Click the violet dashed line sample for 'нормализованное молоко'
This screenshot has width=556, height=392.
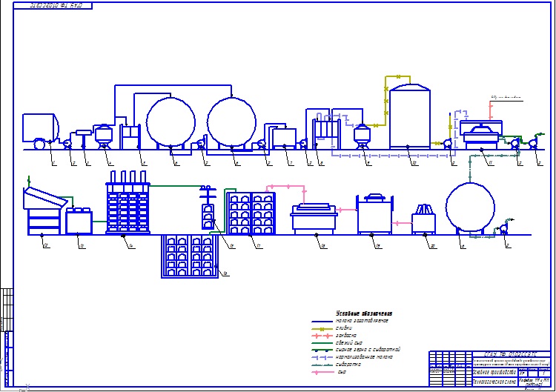(x=322, y=358)
